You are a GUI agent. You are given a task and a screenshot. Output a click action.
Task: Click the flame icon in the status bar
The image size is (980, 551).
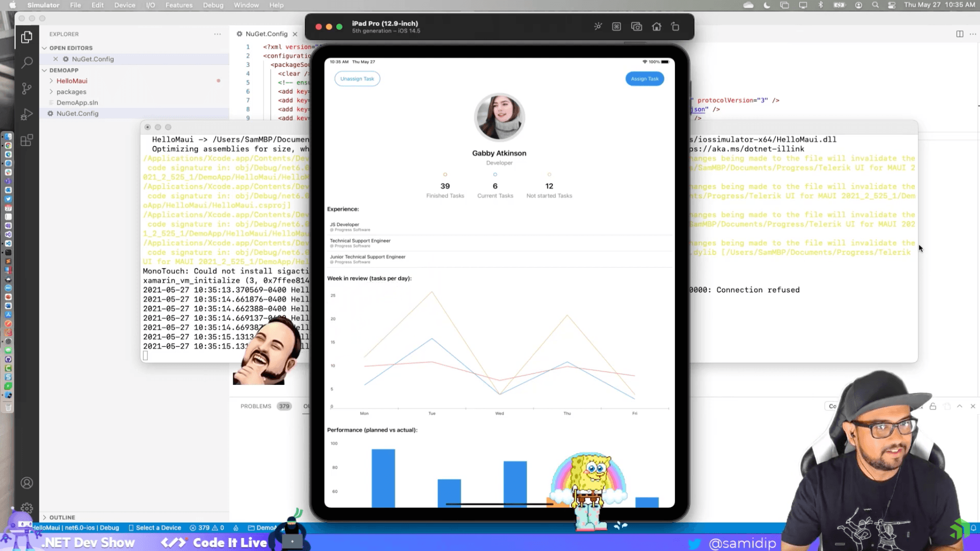coord(236,527)
